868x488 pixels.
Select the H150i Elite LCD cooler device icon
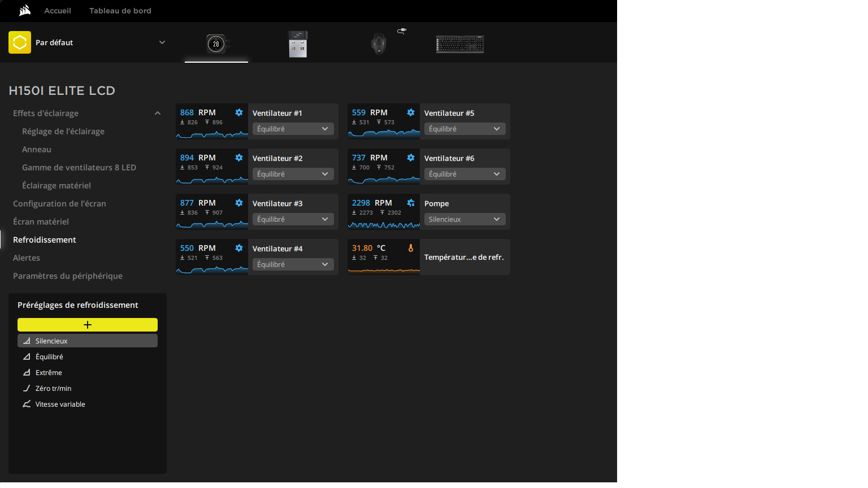[216, 43]
